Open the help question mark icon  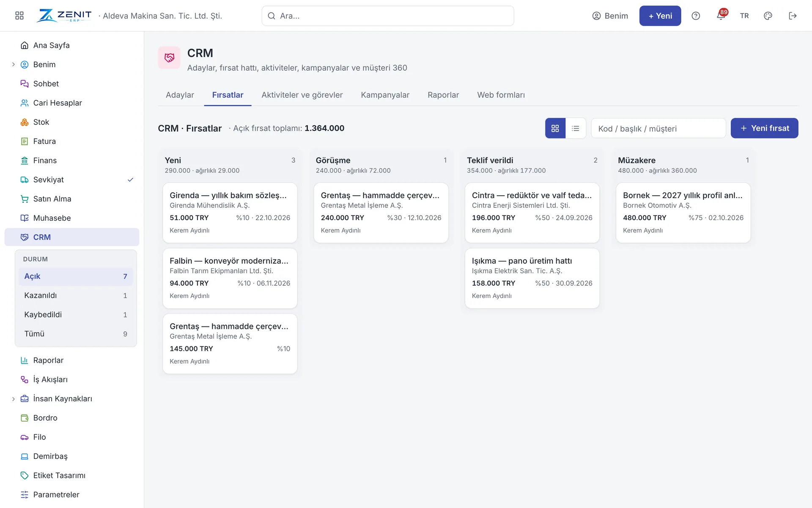(696, 16)
